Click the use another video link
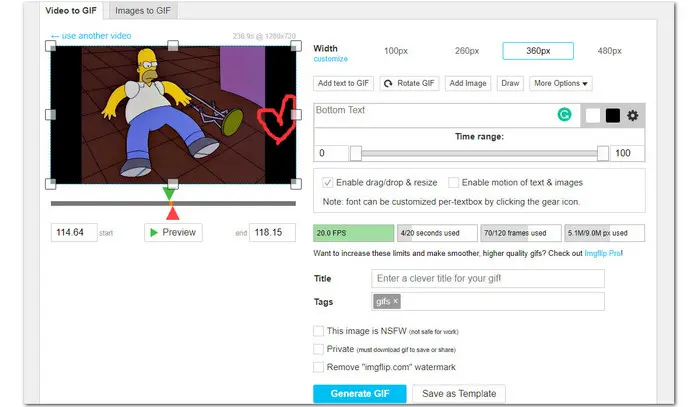700x407 pixels. [91, 36]
